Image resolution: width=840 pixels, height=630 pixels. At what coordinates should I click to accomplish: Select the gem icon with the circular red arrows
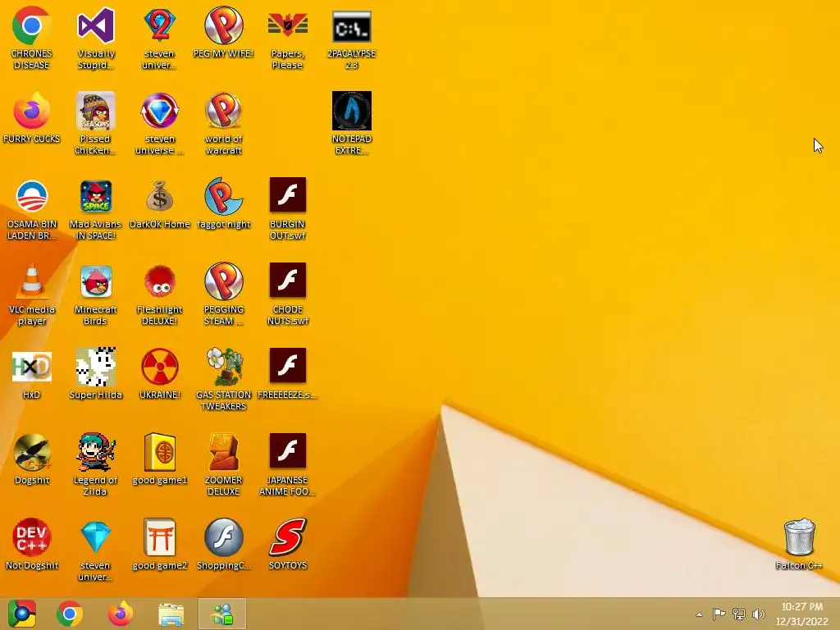point(160,111)
